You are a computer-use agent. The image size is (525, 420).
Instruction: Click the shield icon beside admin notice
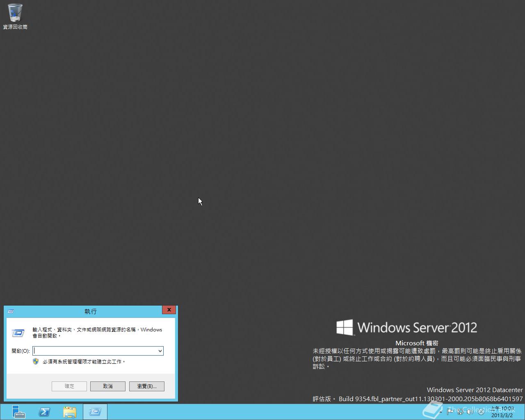[x=36, y=361]
